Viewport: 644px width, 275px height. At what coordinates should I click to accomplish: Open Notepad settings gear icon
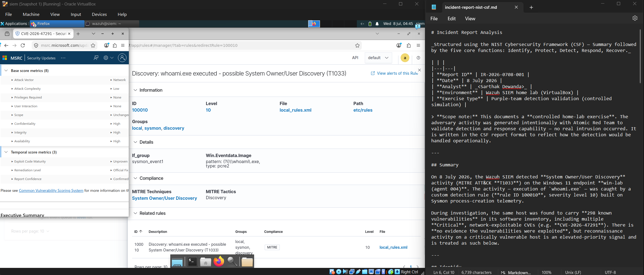tap(635, 18)
